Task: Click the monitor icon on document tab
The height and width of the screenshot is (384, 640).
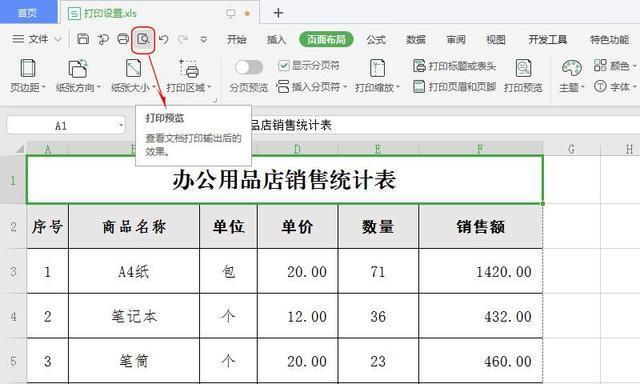Action: tap(231, 13)
